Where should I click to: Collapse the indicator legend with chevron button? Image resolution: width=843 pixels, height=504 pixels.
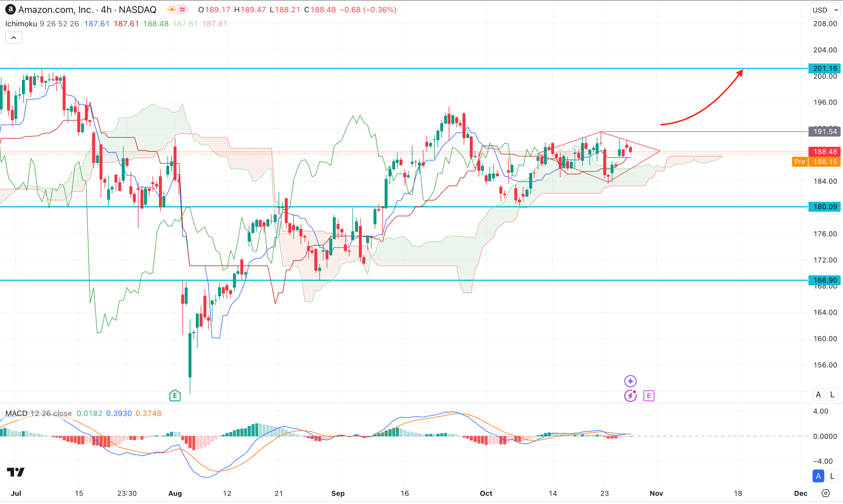(14, 38)
